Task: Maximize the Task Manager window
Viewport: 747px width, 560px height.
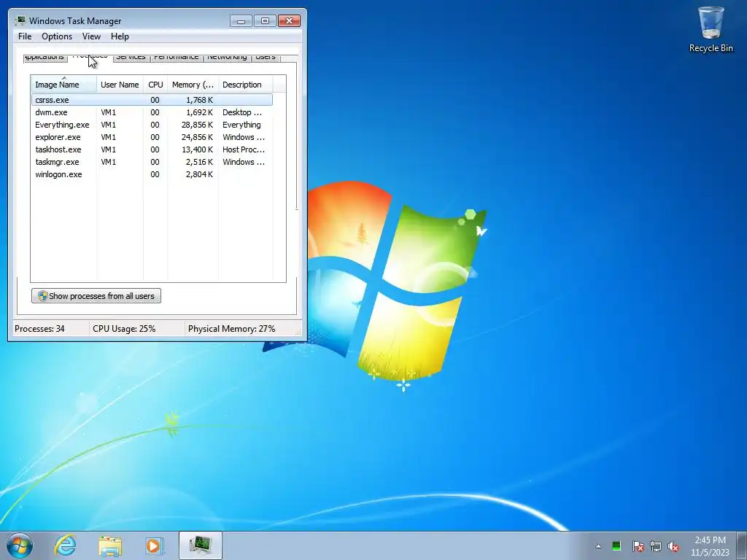Action: tap(265, 21)
